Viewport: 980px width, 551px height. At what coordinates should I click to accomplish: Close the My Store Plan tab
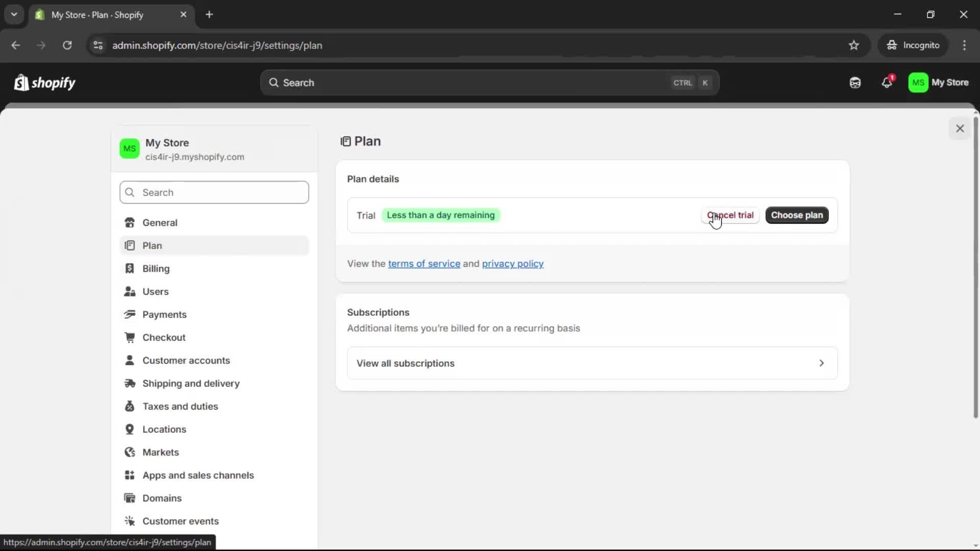click(183, 15)
